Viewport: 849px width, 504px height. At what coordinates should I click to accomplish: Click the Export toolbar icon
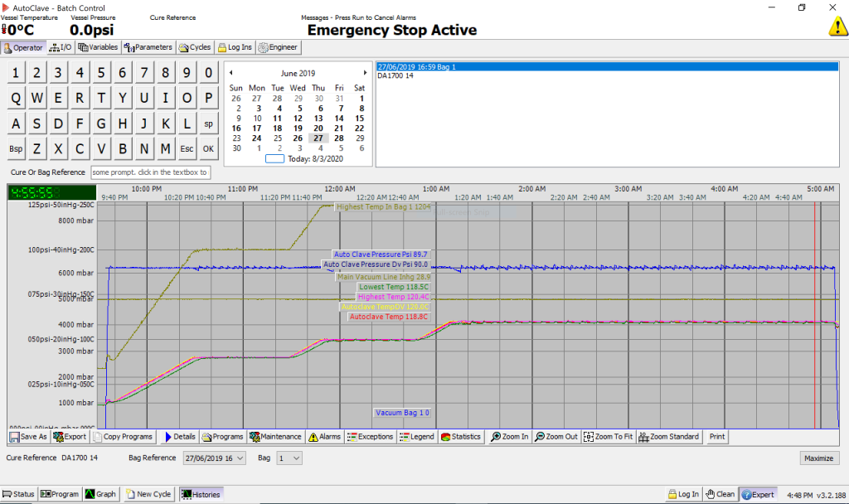tap(70, 437)
